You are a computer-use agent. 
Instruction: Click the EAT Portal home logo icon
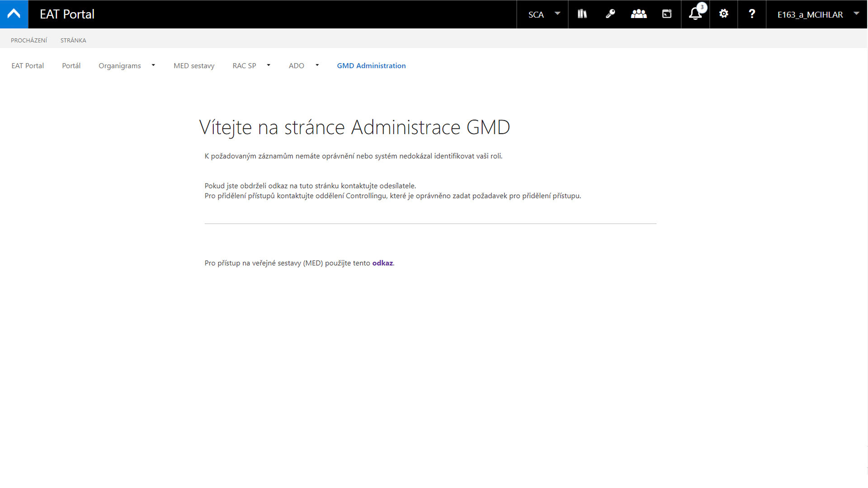click(x=14, y=14)
